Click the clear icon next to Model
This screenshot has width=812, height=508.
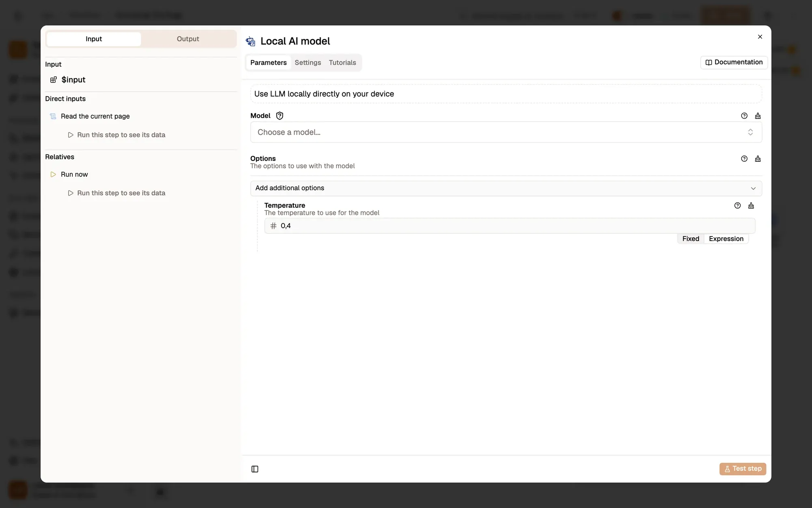click(758, 116)
